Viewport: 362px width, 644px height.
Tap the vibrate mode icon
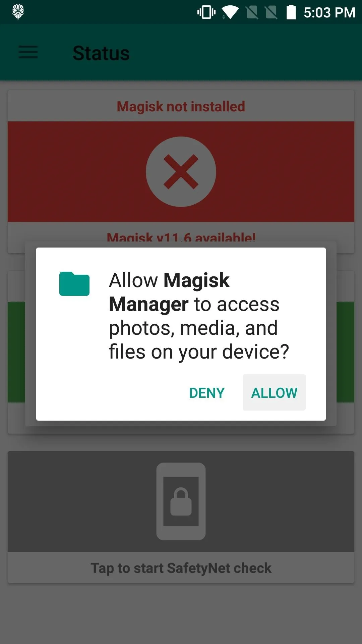206,12
